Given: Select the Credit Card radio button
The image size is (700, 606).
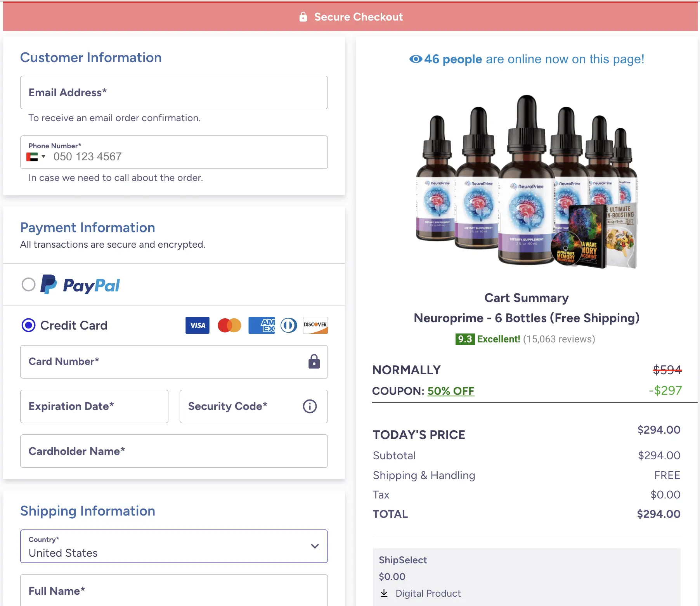Looking at the screenshot, I should 28,325.
